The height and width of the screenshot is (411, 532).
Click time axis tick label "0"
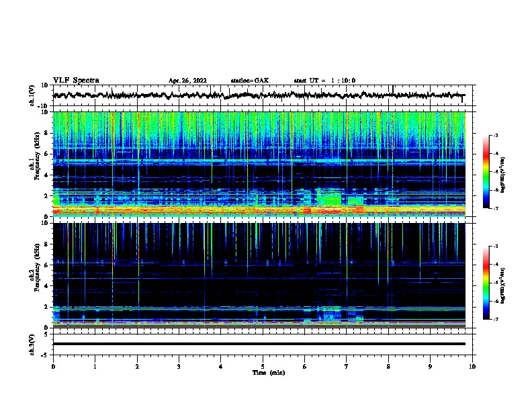coord(53,367)
